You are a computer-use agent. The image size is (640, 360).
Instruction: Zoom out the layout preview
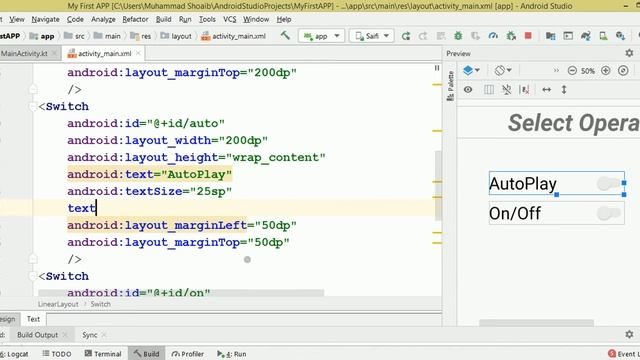click(x=572, y=71)
